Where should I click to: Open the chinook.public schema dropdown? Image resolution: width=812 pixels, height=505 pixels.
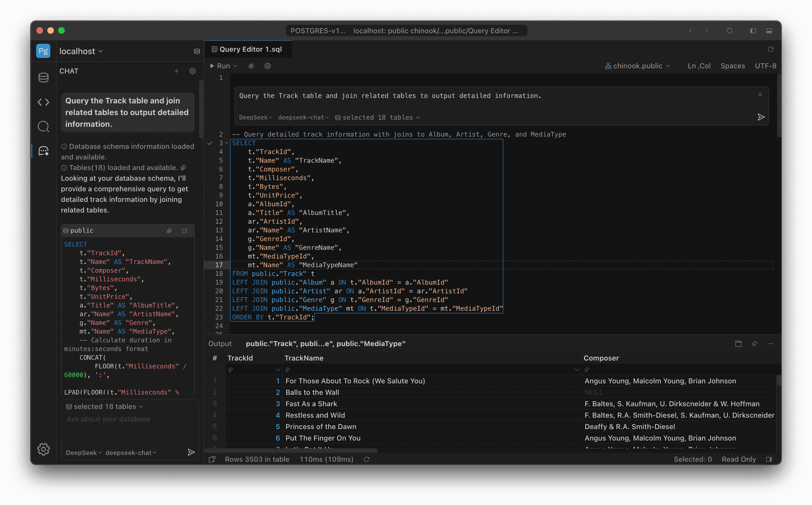point(637,66)
